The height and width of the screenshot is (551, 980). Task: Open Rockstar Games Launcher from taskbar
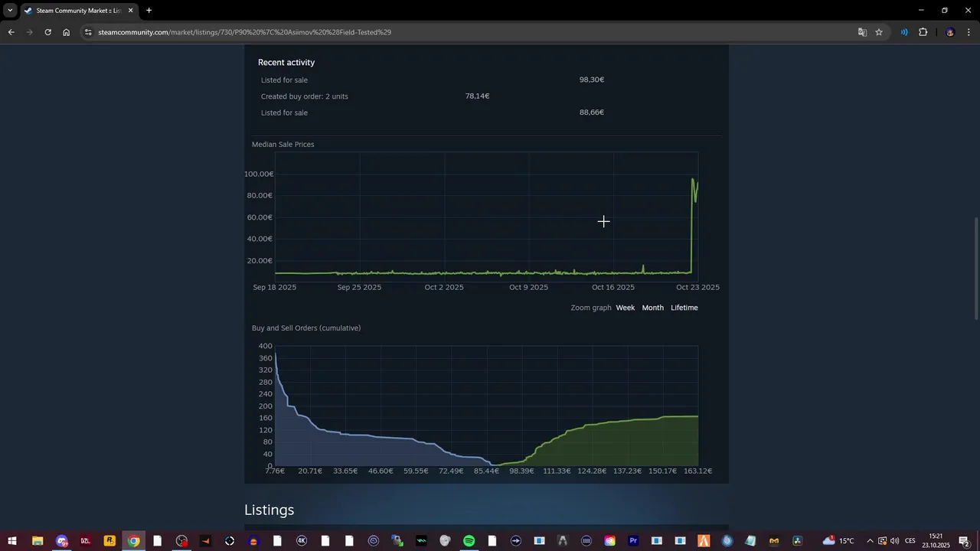[109, 541]
